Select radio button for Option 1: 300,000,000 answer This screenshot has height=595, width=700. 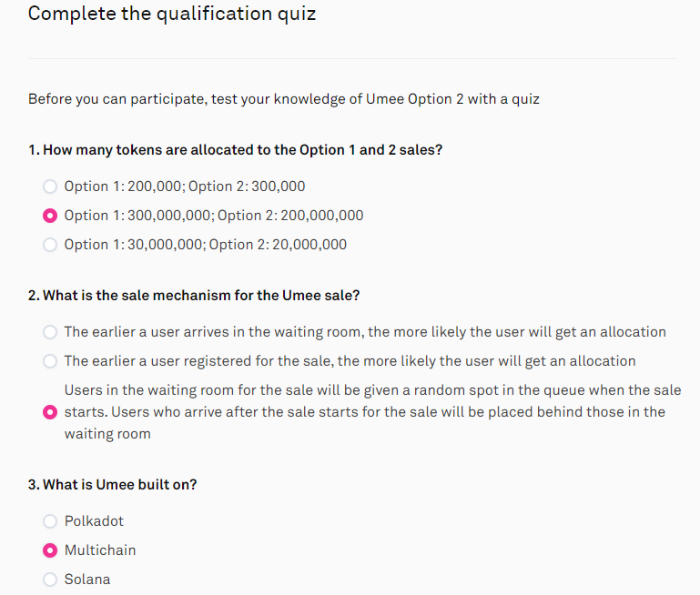50,216
